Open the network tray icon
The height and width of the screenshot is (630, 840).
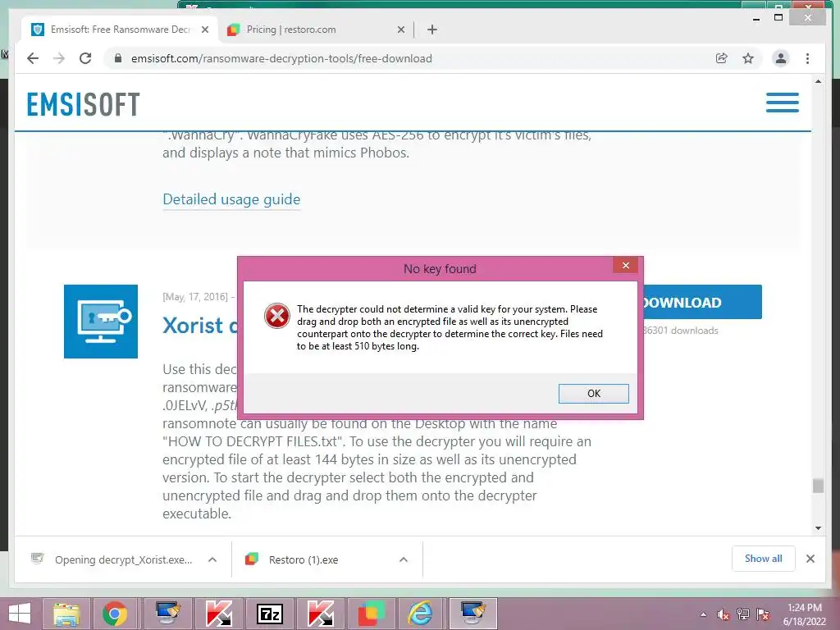tap(743, 614)
